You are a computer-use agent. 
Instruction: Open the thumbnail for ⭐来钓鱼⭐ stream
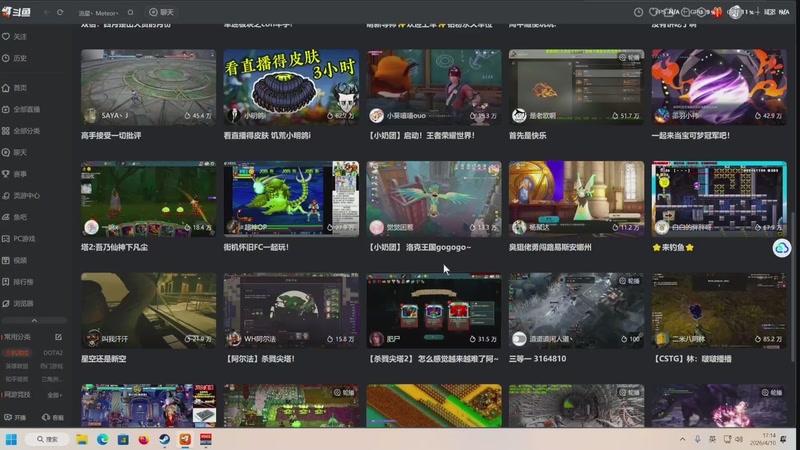719,199
